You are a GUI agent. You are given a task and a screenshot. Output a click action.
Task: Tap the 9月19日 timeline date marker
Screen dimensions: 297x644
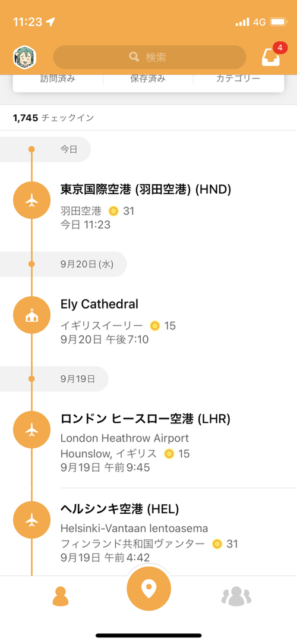pyautogui.click(x=78, y=379)
